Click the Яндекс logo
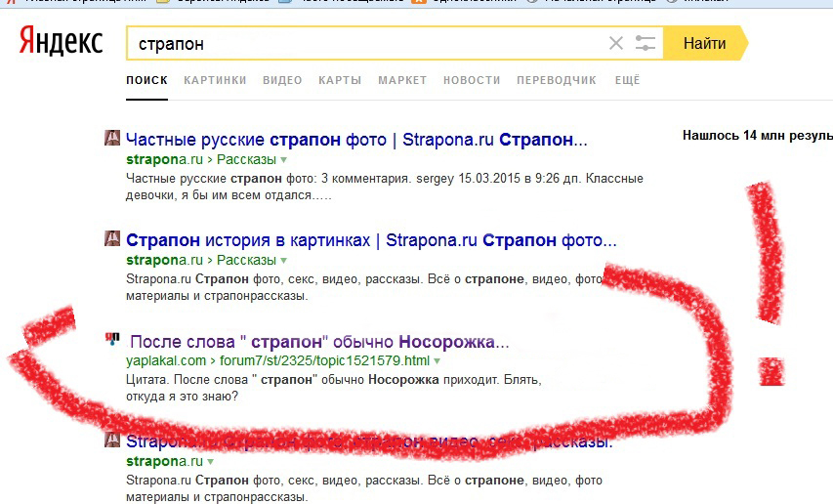This screenshot has height=504, width=833. (61, 41)
